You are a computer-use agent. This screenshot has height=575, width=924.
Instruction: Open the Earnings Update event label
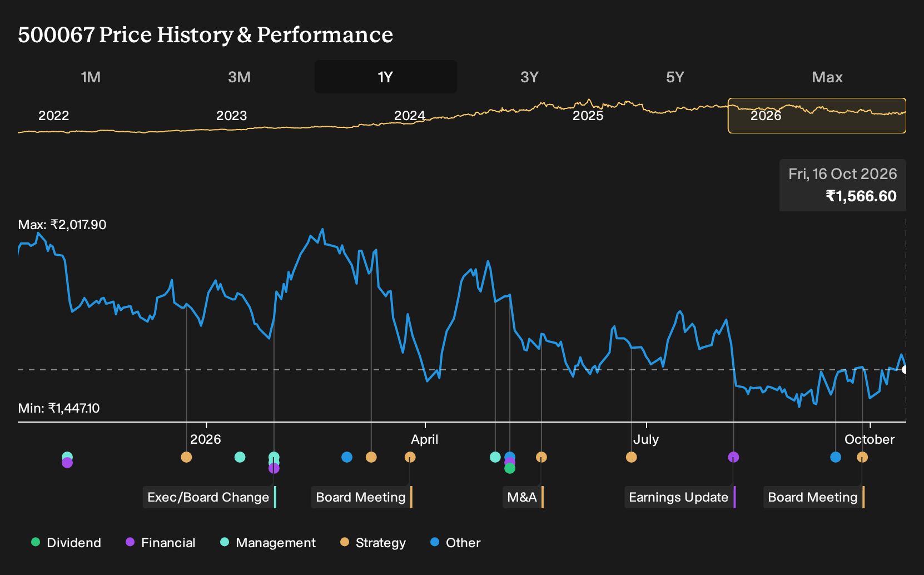coord(679,497)
